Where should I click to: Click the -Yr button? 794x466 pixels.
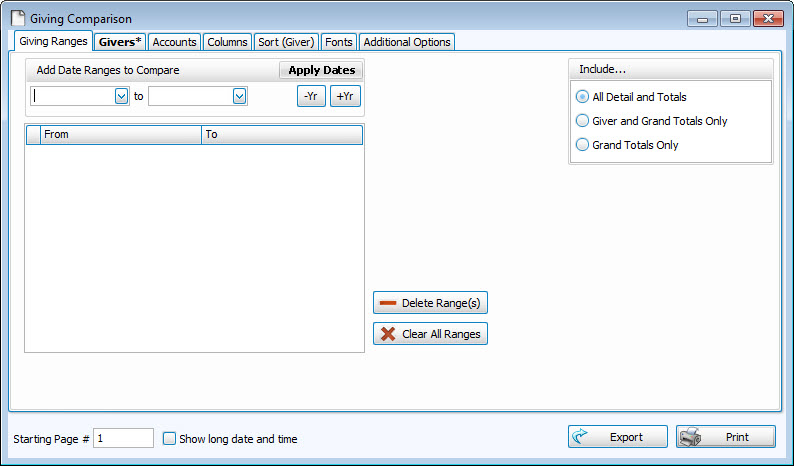click(311, 96)
